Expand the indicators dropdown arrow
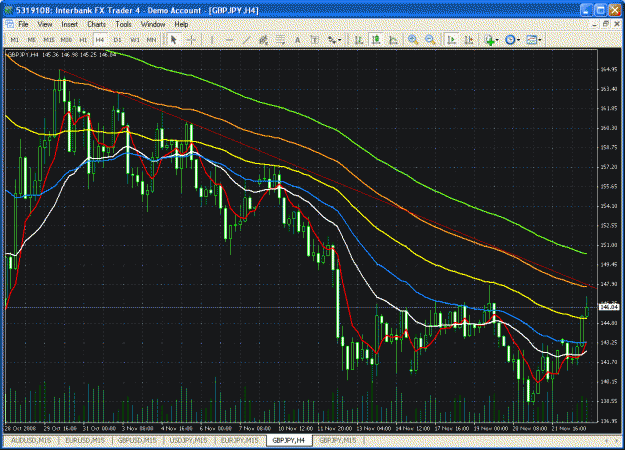 point(497,40)
